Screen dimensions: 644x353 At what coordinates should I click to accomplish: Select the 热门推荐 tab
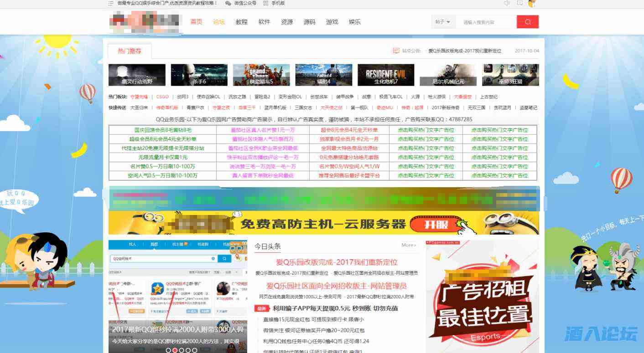(x=130, y=51)
